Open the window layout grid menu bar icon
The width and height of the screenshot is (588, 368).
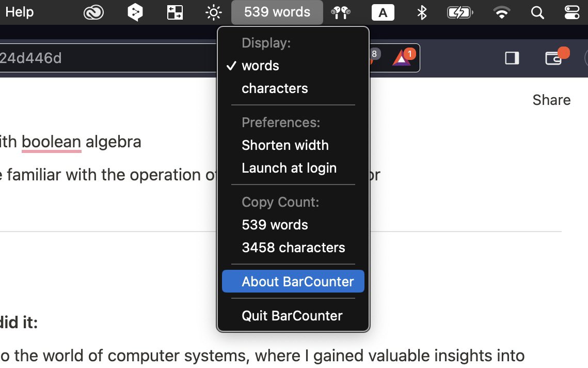175,12
